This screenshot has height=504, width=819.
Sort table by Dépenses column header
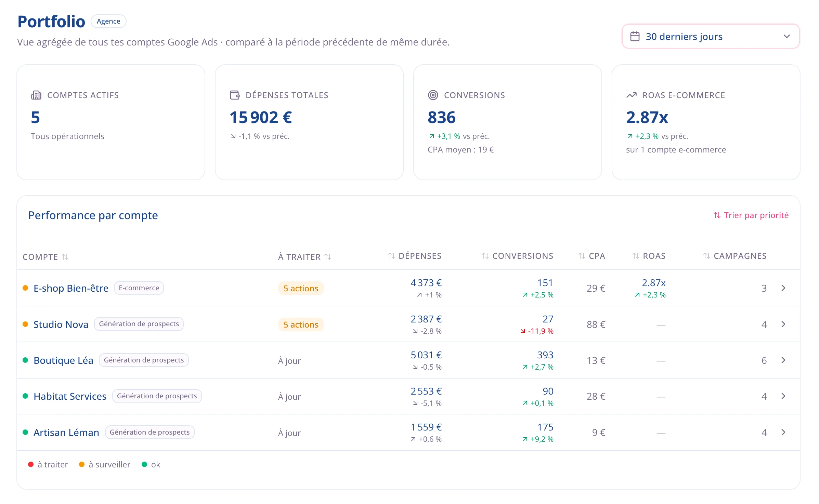(x=415, y=256)
